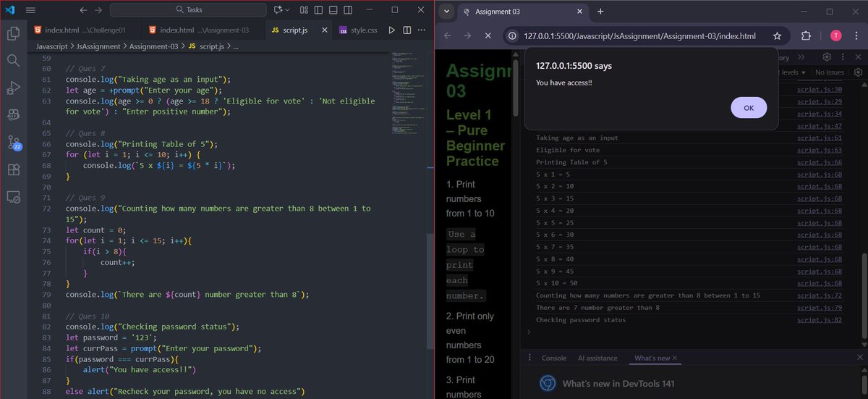Bookmark this page with the star icon

[x=777, y=35]
